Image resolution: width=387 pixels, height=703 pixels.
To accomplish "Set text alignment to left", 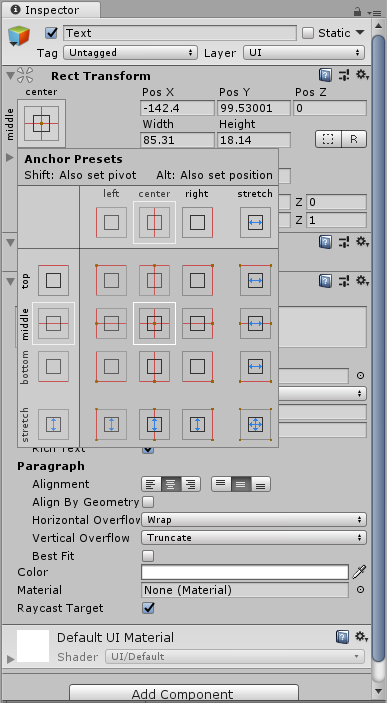I will (x=152, y=484).
